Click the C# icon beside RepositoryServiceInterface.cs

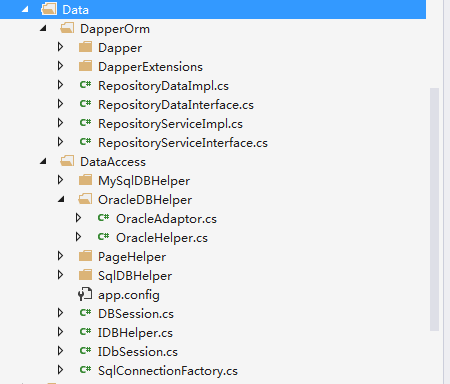(85, 142)
